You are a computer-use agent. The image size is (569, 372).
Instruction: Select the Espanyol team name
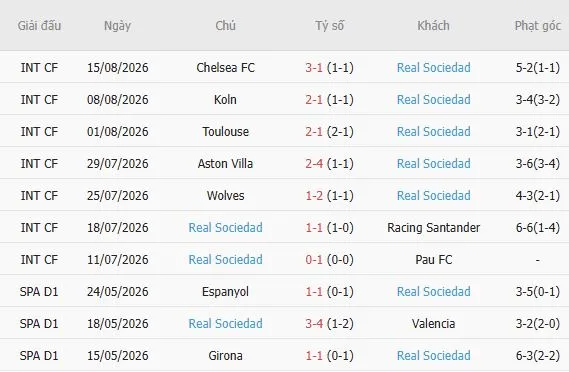pos(225,291)
